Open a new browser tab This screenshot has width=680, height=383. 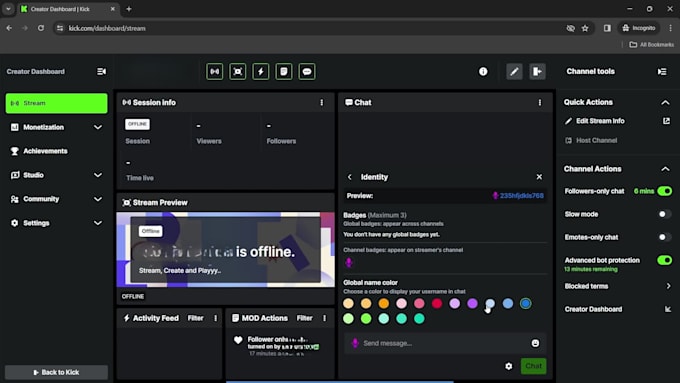click(x=129, y=9)
